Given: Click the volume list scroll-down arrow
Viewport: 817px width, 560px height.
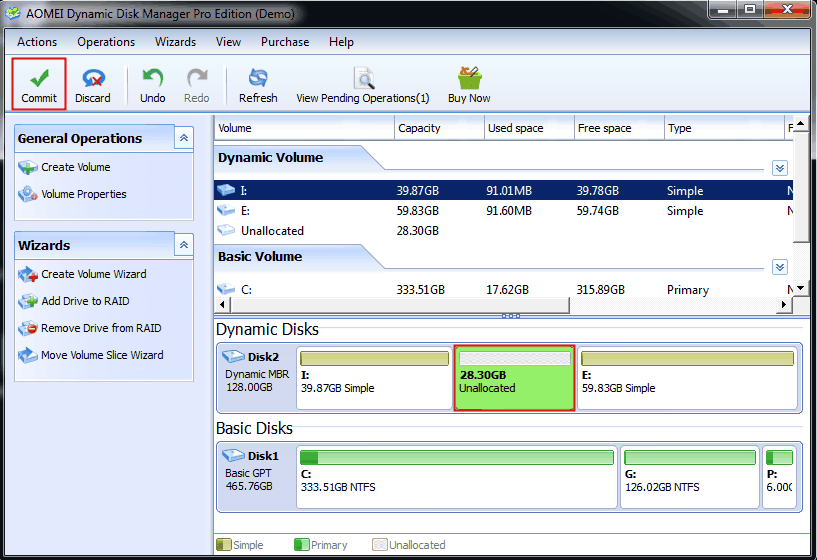Looking at the screenshot, I should pyautogui.click(x=801, y=288).
